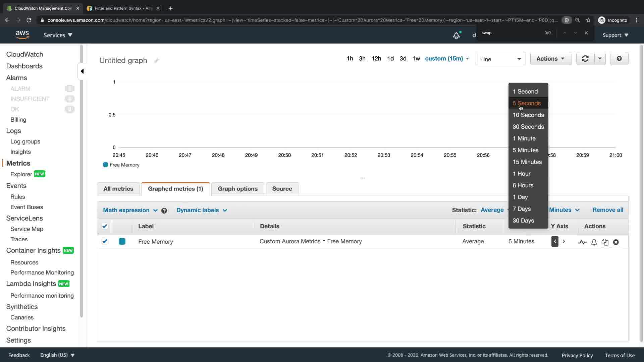Click anomaly detection icon for Free Memory
Image resolution: width=644 pixels, height=362 pixels.
click(x=582, y=242)
